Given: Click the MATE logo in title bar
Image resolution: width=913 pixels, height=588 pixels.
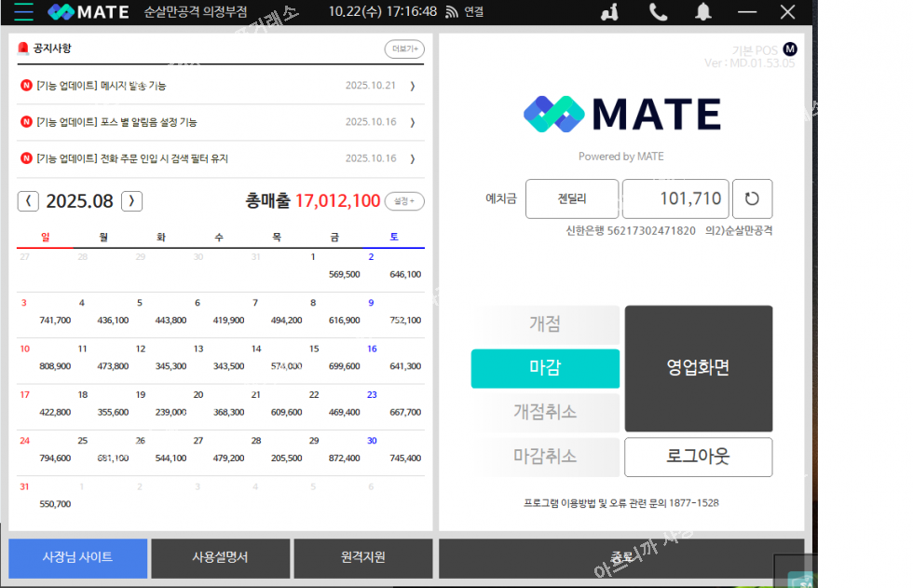Looking at the screenshot, I should tap(89, 12).
